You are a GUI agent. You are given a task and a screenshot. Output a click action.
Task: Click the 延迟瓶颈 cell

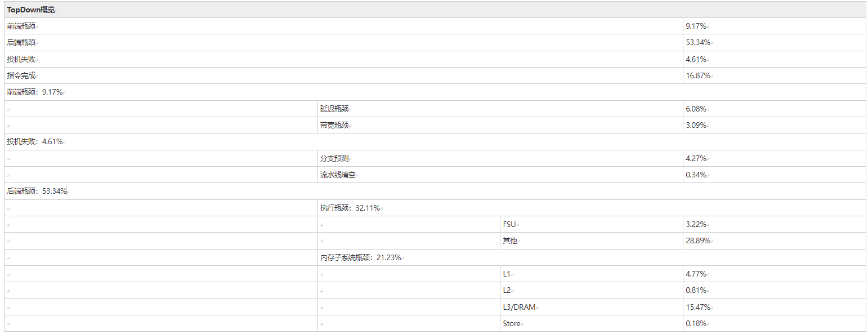(x=334, y=109)
